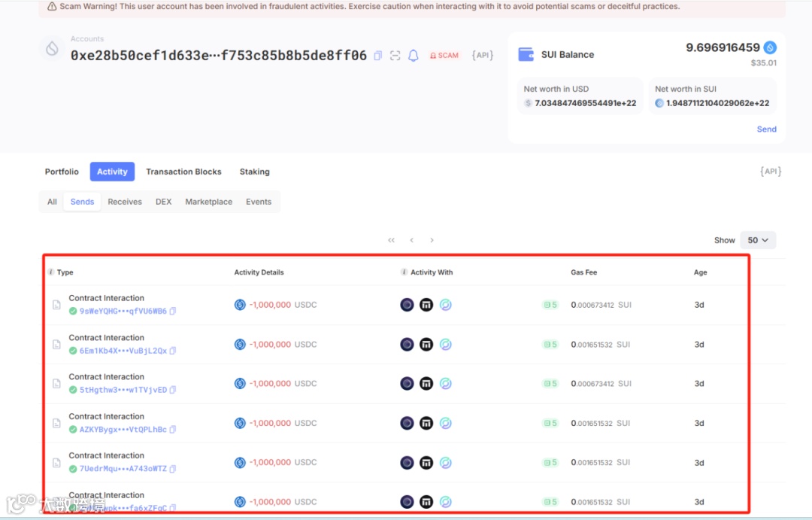Open the Transaction Blocks tab
This screenshot has width=812, height=520.
183,172
